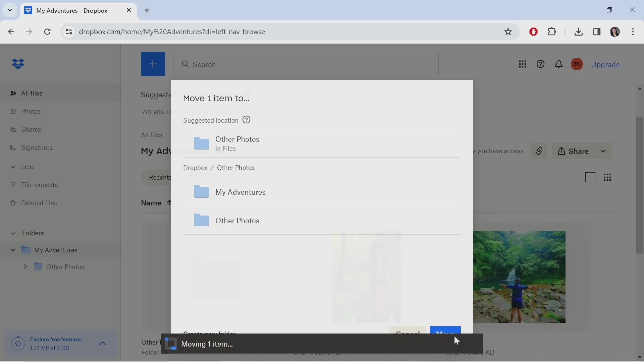644x362 pixels.
Task: Click the Dropbox logo icon
Action: [18, 63]
